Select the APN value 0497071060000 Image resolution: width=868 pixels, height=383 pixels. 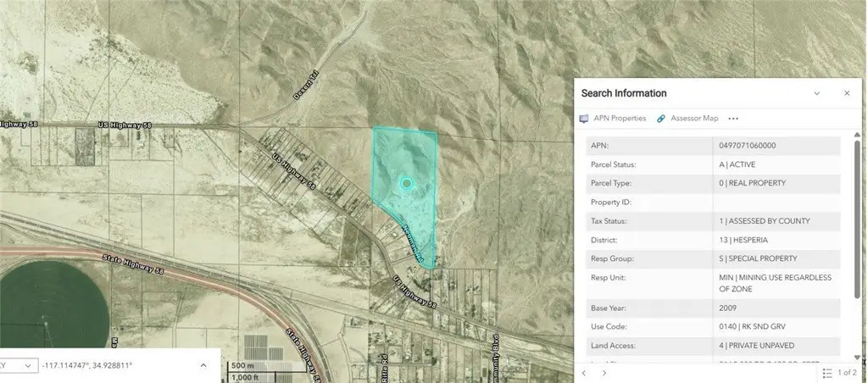click(x=747, y=146)
